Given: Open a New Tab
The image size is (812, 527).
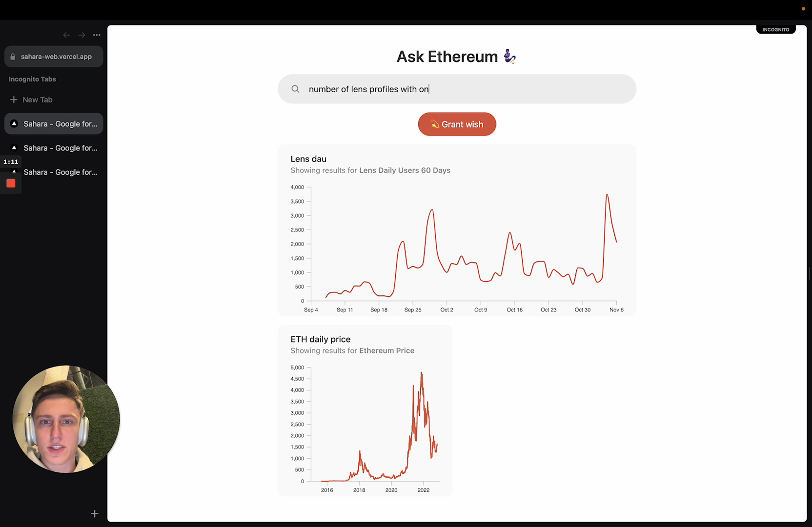Looking at the screenshot, I should (31, 100).
